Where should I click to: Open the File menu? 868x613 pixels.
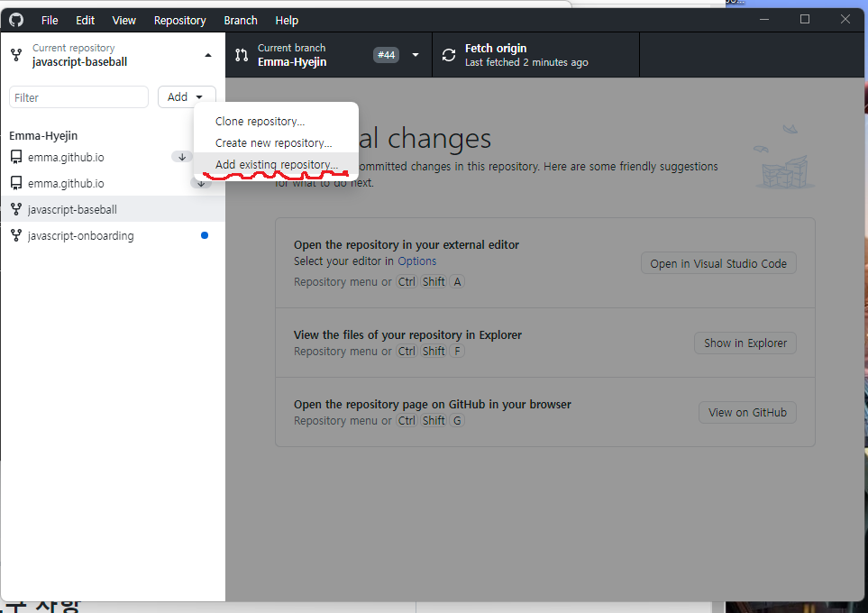[x=50, y=21]
